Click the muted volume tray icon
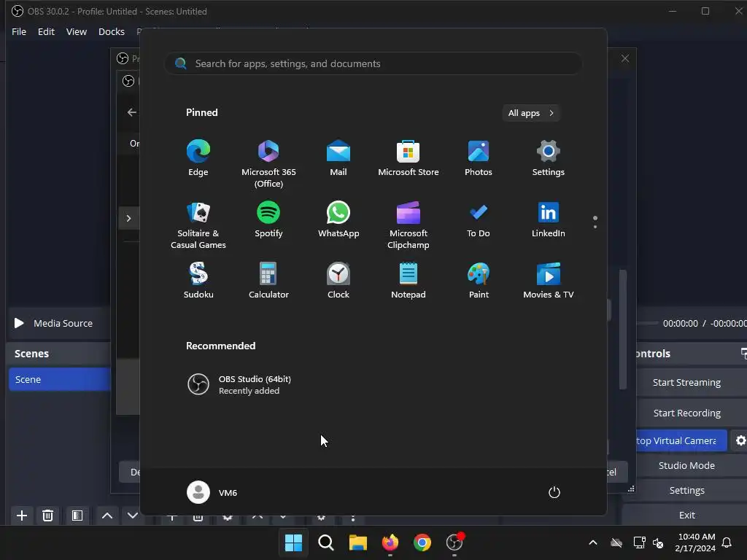 point(658,542)
